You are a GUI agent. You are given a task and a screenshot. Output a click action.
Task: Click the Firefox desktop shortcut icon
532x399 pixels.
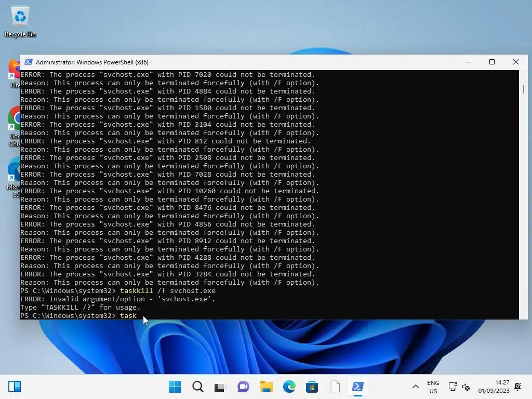[x=15, y=73]
